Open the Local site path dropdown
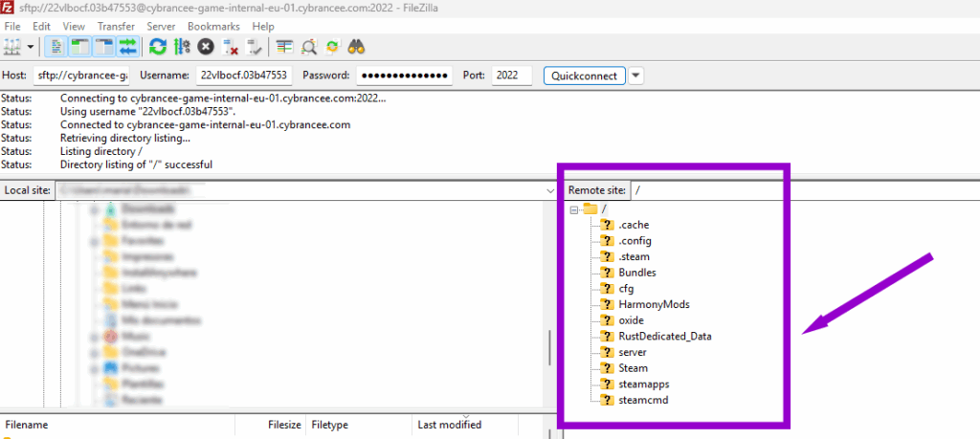Image resolution: width=980 pixels, height=439 pixels. pos(550,190)
